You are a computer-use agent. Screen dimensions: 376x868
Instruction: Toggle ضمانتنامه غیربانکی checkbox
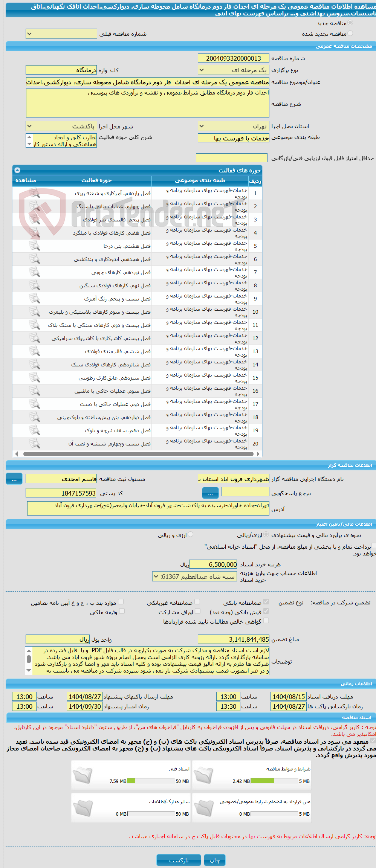click(197, 602)
